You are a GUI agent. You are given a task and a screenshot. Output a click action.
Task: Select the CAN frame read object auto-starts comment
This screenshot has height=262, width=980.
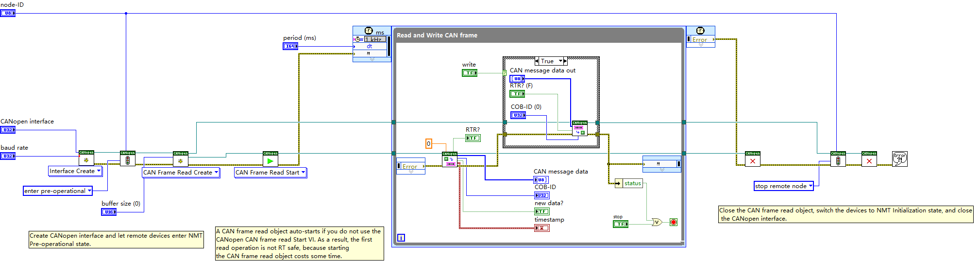point(299,244)
